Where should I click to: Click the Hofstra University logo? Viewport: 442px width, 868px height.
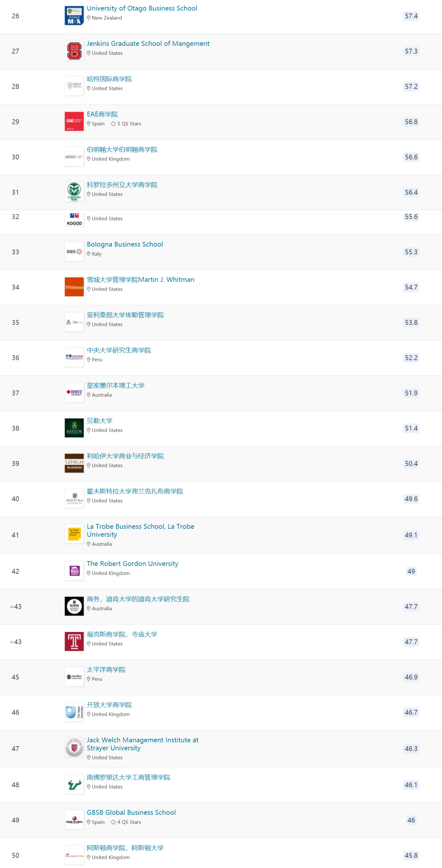pos(74,498)
